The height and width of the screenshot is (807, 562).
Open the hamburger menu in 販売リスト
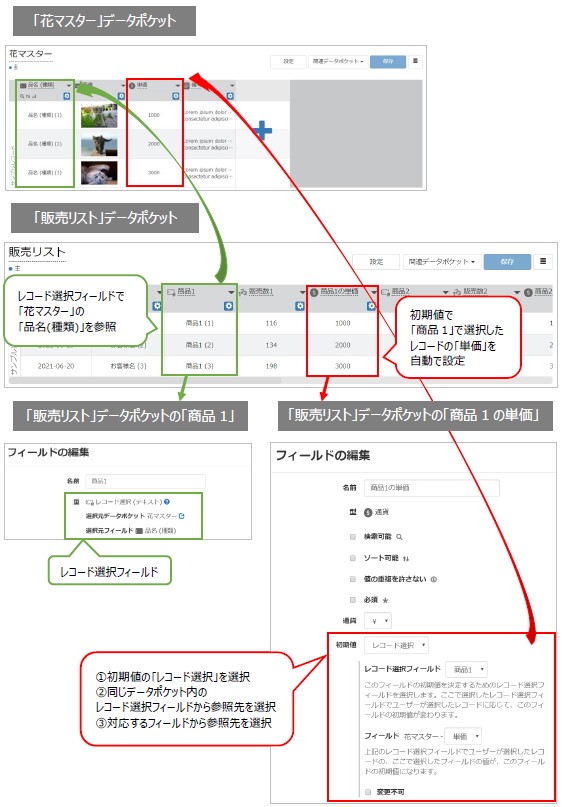(x=542, y=261)
